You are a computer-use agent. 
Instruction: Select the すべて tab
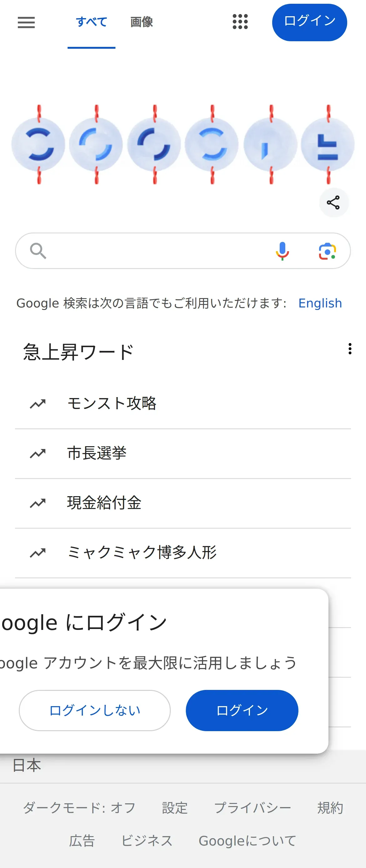tap(91, 22)
